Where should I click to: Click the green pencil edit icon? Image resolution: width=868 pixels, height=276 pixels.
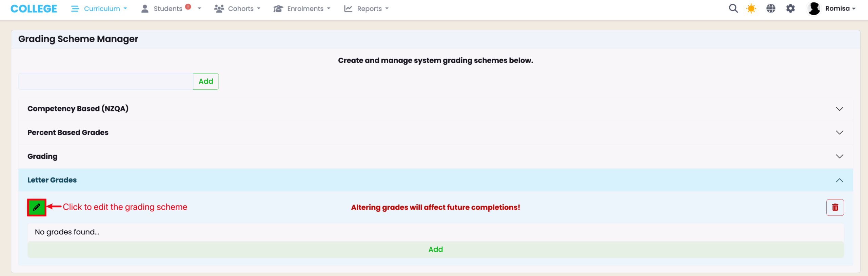tap(37, 207)
